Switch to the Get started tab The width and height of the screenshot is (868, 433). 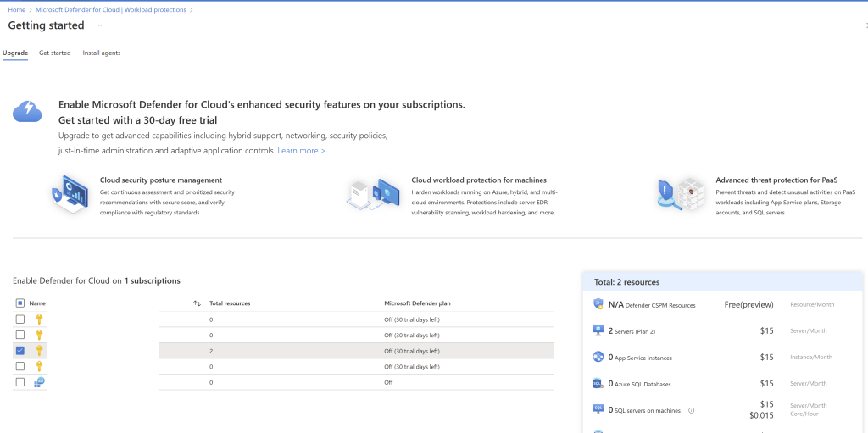pyautogui.click(x=55, y=53)
